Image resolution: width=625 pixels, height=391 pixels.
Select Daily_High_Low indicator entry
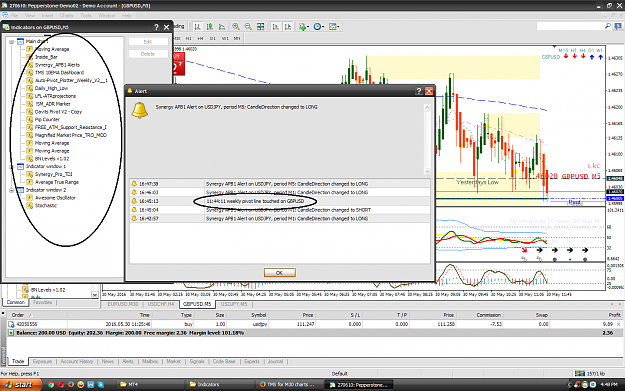click(51, 88)
